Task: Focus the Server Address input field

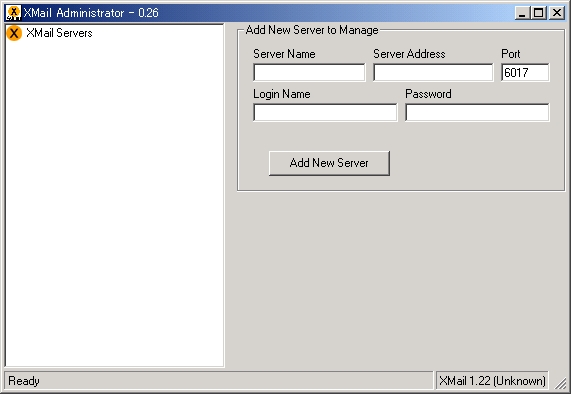Action: pyautogui.click(x=433, y=72)
